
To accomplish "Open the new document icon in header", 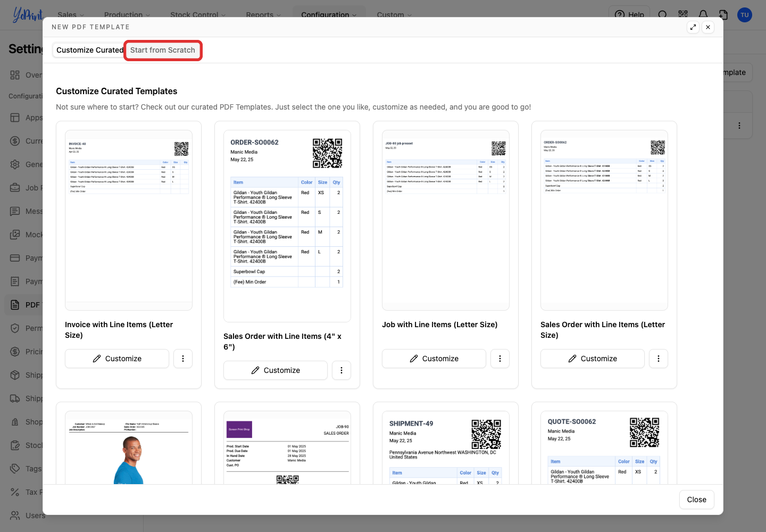I will click(723, 15).
